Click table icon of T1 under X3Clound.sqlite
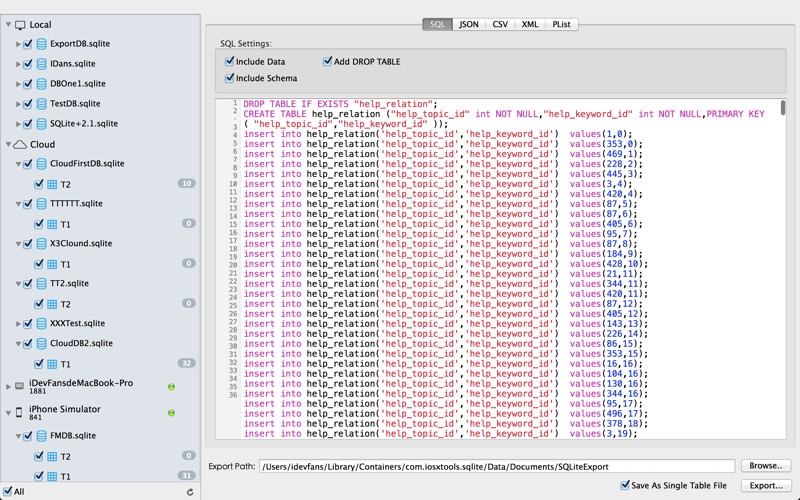The width and height of the screenshot is (800, 500). (52, 264)
